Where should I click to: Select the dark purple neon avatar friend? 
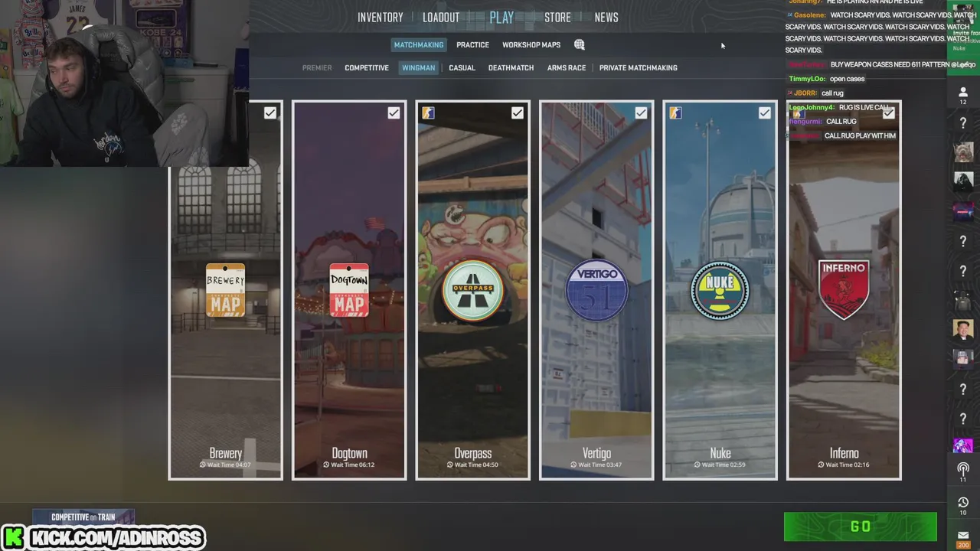coord(963,211)
